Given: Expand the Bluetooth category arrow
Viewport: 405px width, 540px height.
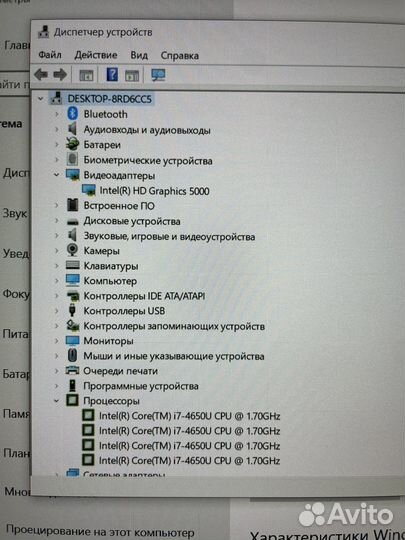Looking at the screenshot, I should (x=57, y=114).
